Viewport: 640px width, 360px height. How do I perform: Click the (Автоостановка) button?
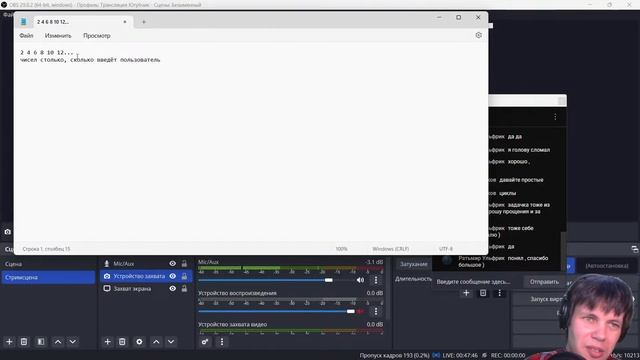coord(607,266)
